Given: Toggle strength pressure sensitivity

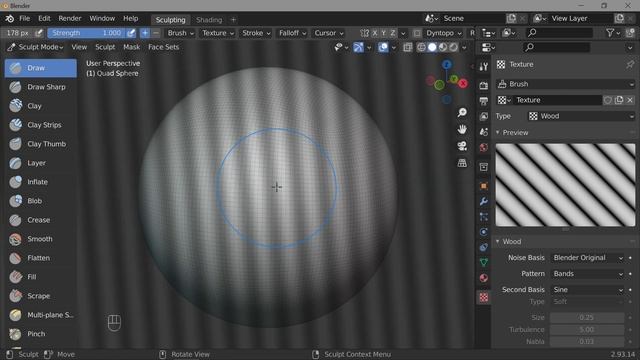Looking at the screenshot, I should [x=131, y=33].
